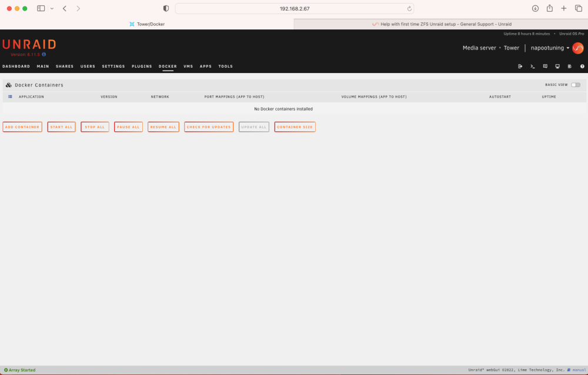Click the Start All button
This screenshot has height=375, width=588.
pyautogui.click(x=61, y=127)
